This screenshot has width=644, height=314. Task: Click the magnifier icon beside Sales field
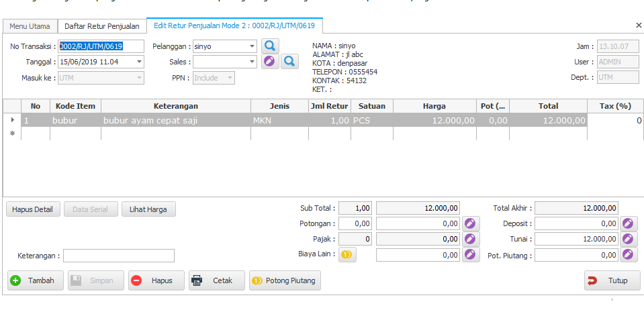(289, 62)
